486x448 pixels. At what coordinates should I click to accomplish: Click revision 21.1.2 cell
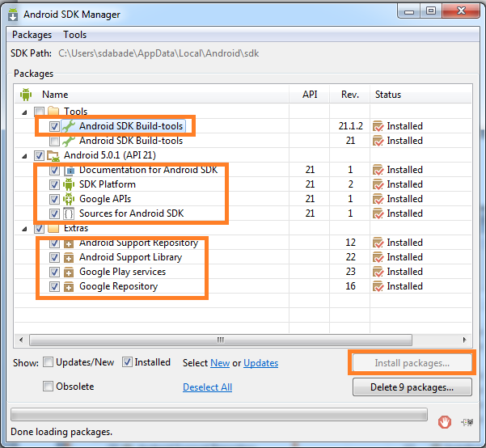(350, 126)
